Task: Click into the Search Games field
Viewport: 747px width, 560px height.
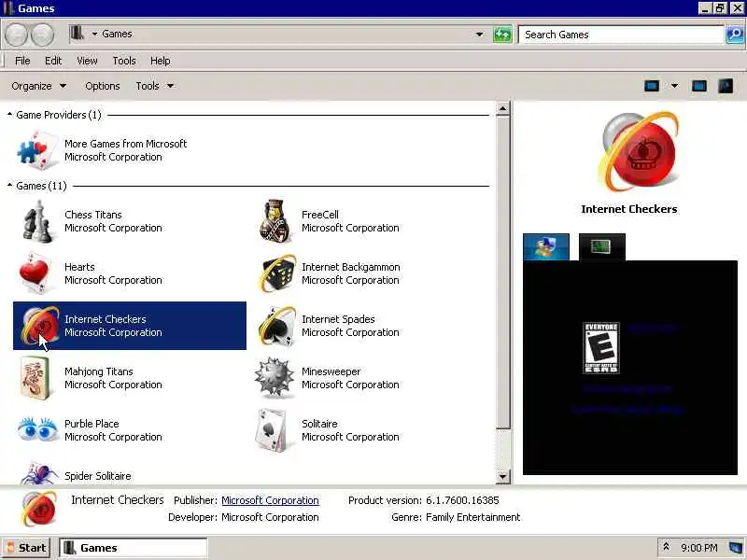Action: 621,35
